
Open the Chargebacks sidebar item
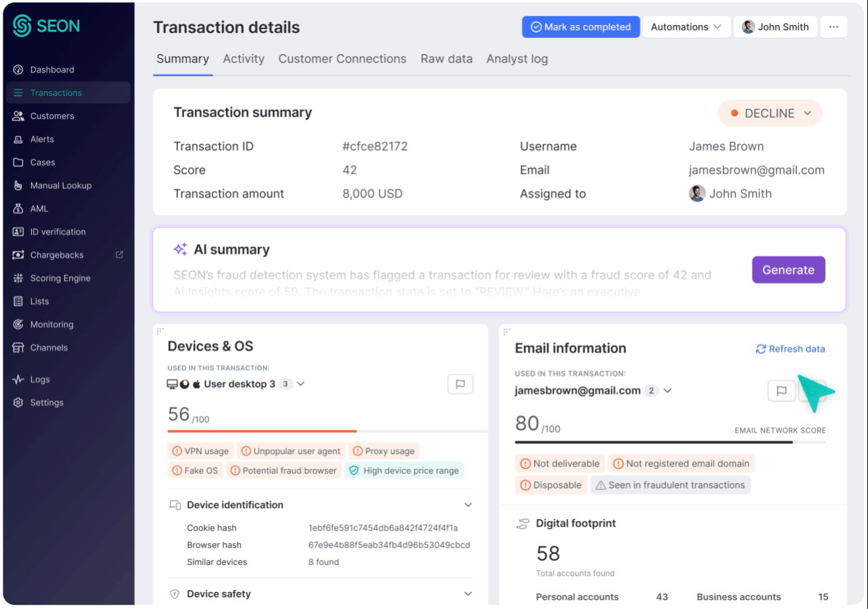[57, 255]
